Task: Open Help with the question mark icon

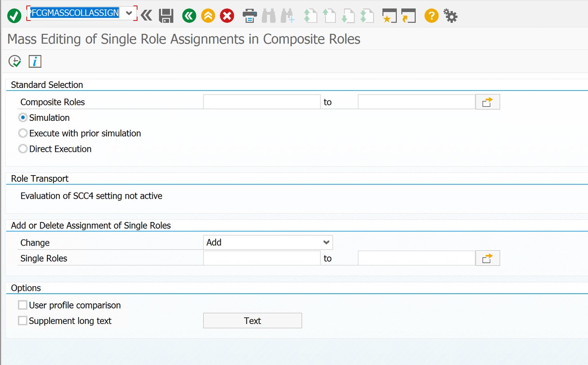Action: (x=431, y=16)
